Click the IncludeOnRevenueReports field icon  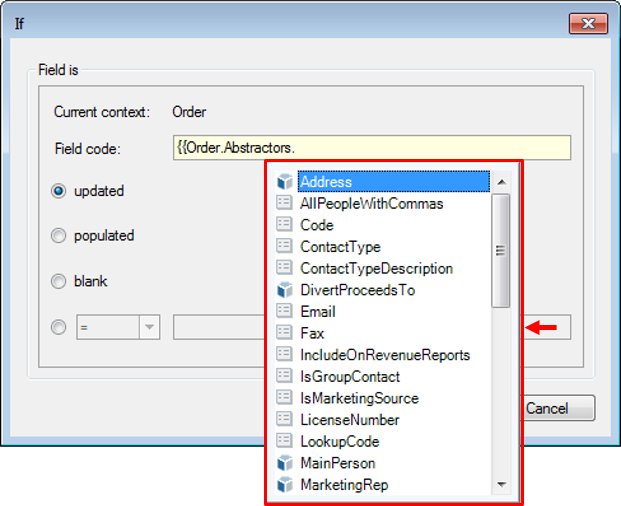pos(284,354)
